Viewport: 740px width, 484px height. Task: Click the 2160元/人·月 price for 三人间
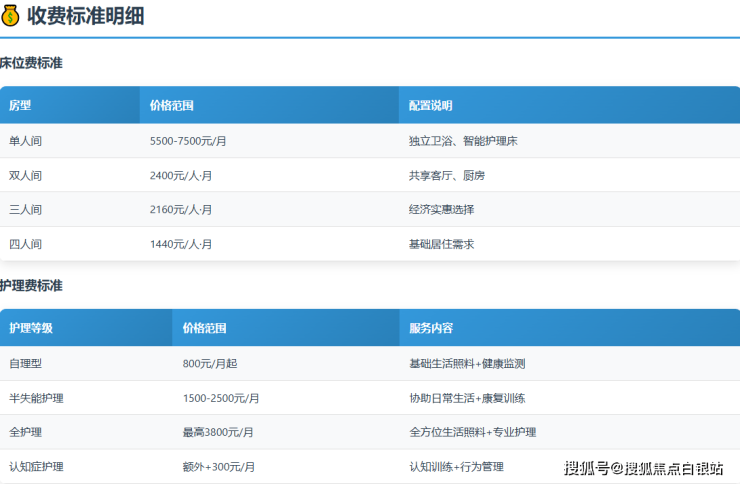(181, 210)
